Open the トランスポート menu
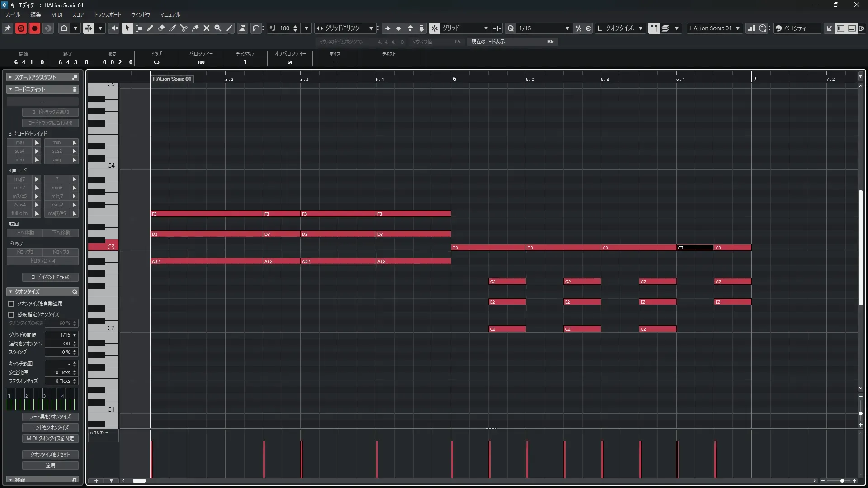This screenshot has height=488, width=868. coord(107,14)
